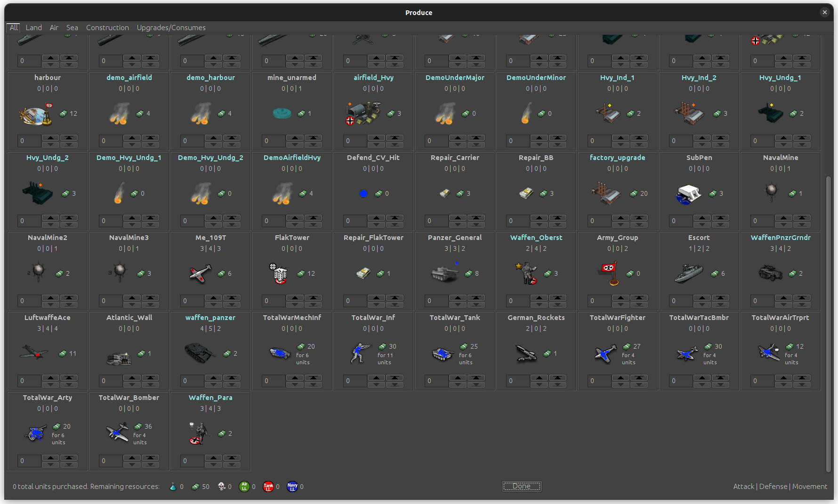Decrease LuftwaffeAce quantity by one
838x504 pixels.
click(x=50, y=384)
